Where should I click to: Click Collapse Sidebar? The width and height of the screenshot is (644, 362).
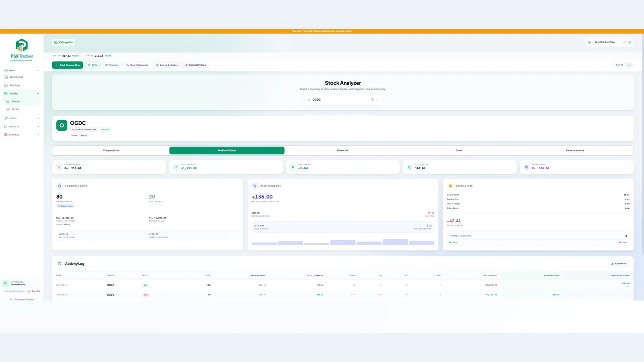click(x=22, y=300)
